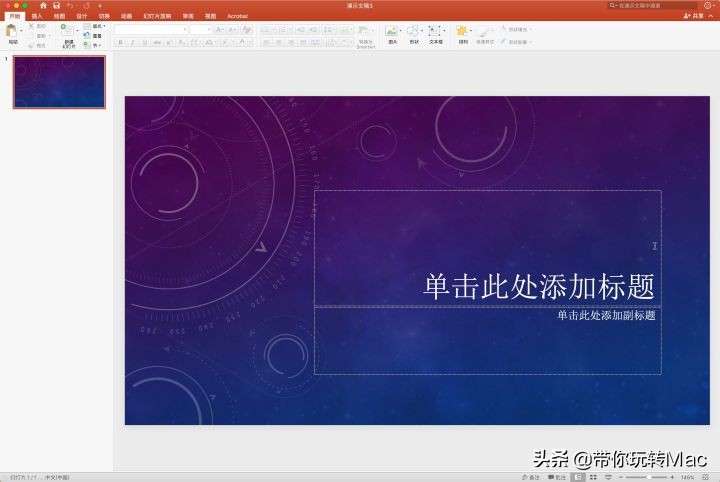This screenshot has height=482, width=720.
Task: Toggle Underline formatting
Action: point(145,43)
